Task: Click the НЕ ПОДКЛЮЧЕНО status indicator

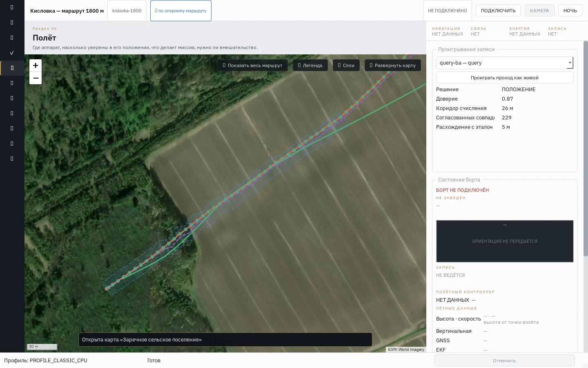Action: [448, 11]
